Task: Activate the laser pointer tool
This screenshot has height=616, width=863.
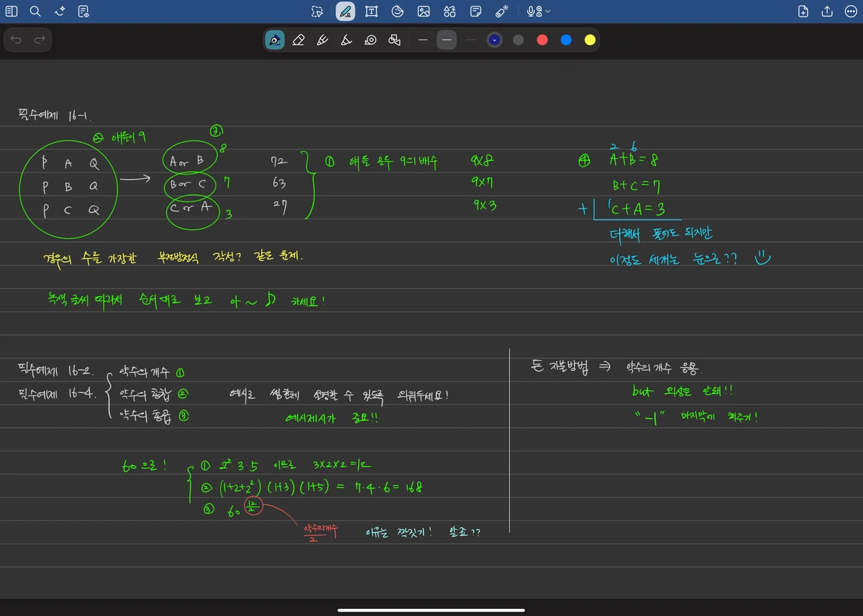Action: tap(502, 12)
